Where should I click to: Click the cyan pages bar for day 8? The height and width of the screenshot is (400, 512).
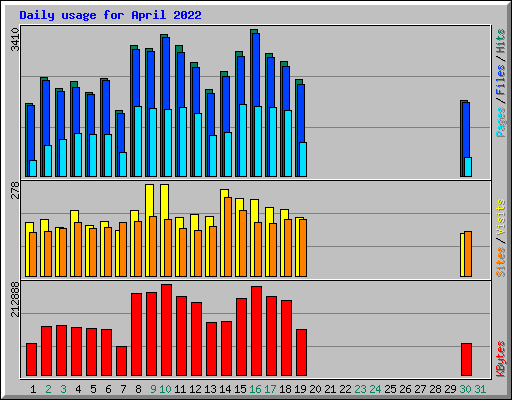click(x=138, y=141)
